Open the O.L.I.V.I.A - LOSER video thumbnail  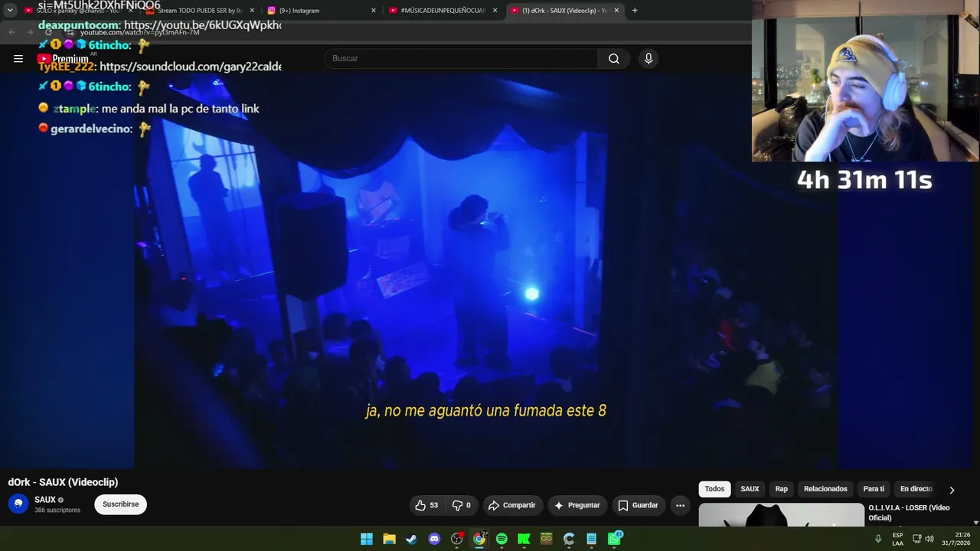point(781,515)
